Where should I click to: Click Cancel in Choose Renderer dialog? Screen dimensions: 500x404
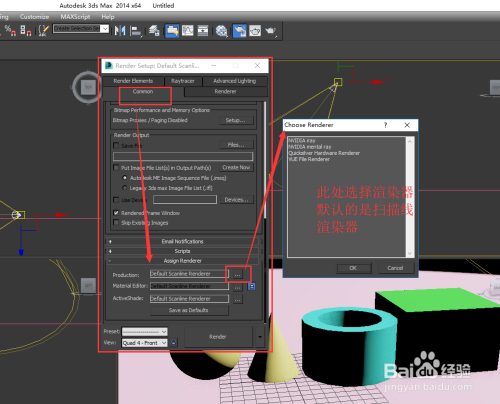click(x=396, y=268)
